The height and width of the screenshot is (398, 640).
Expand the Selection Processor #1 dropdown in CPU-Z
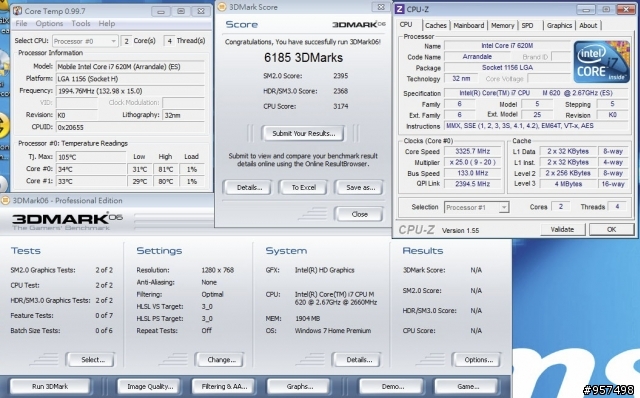coord(504,207)
